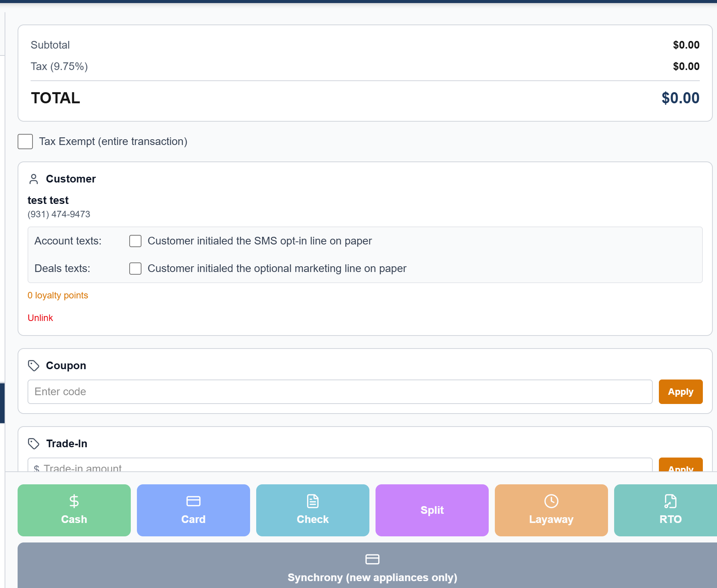The height and width of the screenshot is (588, 717).
Task: Click the Tax Exempt (entire transaction) label
Action: click(x=113, y=142)
